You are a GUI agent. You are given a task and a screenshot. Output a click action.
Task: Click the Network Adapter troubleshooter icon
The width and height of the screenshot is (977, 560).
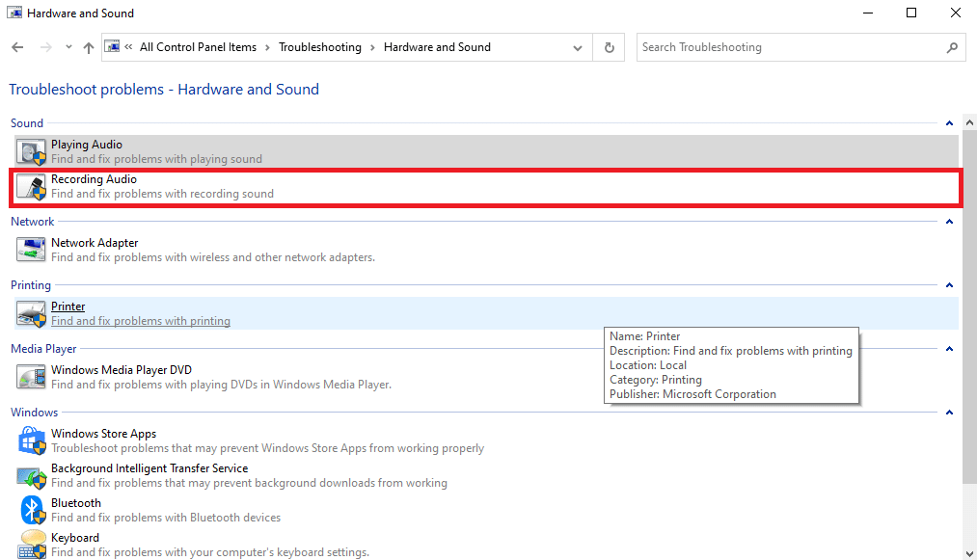(x=32, y=250)
